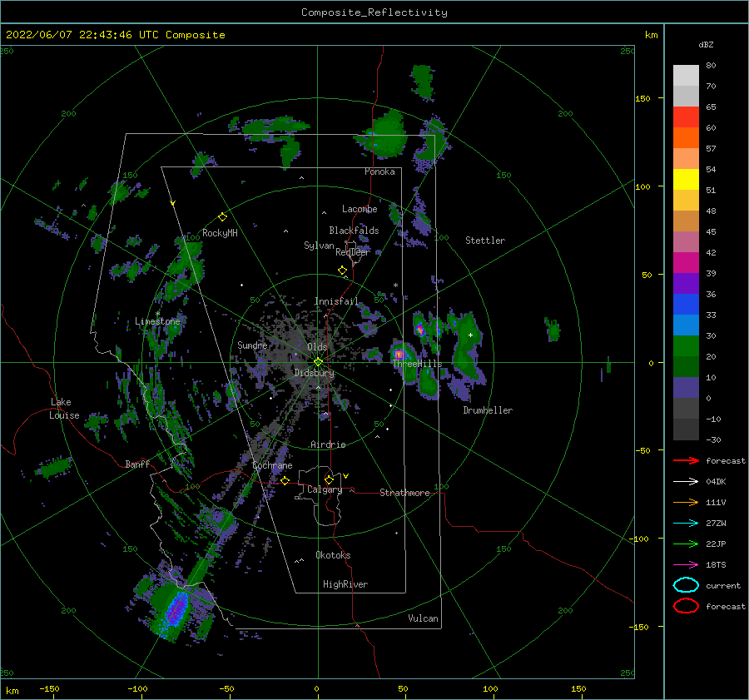The image size is (749, 700).
Task: Select the purple 39 dBZ legend swatch
Action: pyautogui.click(x=686, y=283)
